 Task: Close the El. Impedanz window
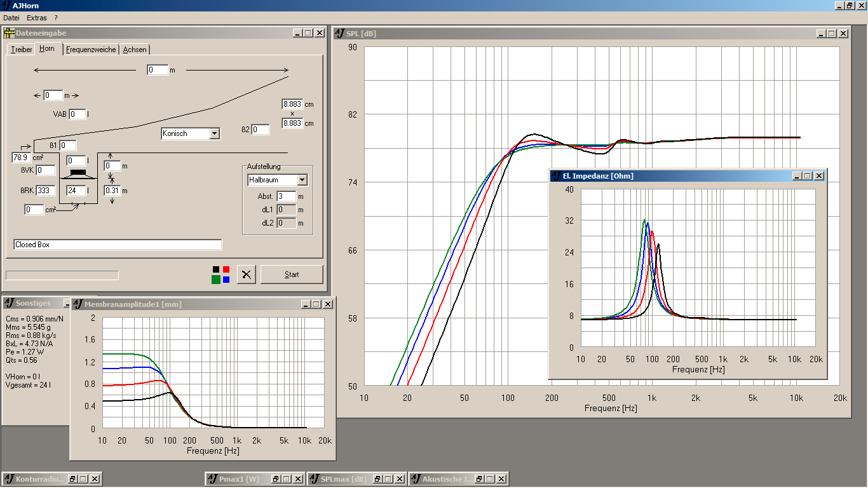coord(819,176)
